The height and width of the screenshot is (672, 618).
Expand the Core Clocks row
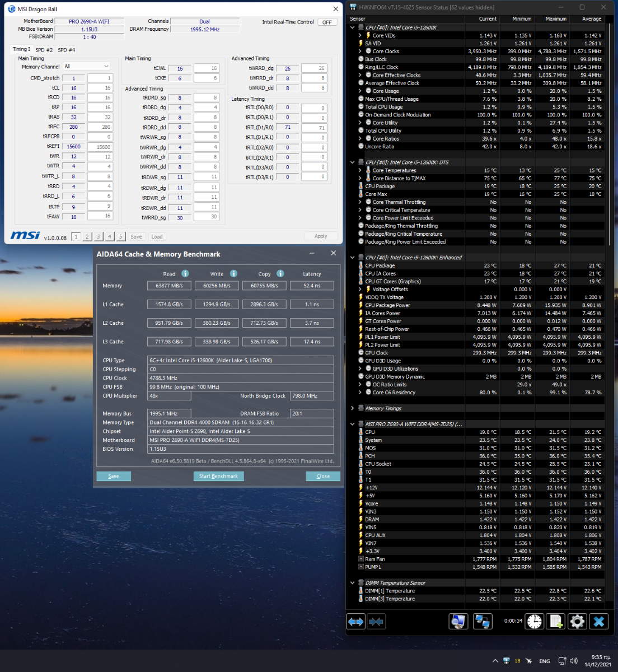tap(360, 51)
